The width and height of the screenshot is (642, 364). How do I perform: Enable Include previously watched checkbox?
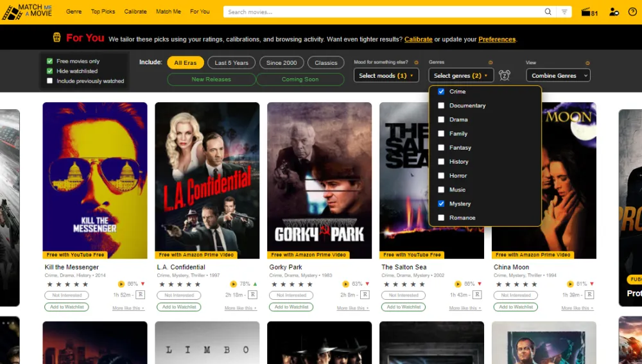(x=49, y=81)
